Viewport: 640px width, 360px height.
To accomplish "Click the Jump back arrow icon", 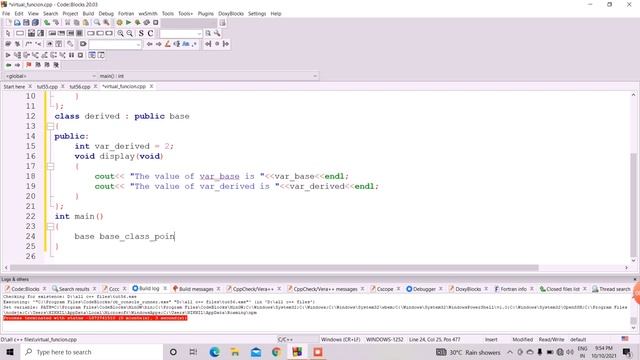I will (8, 65).
